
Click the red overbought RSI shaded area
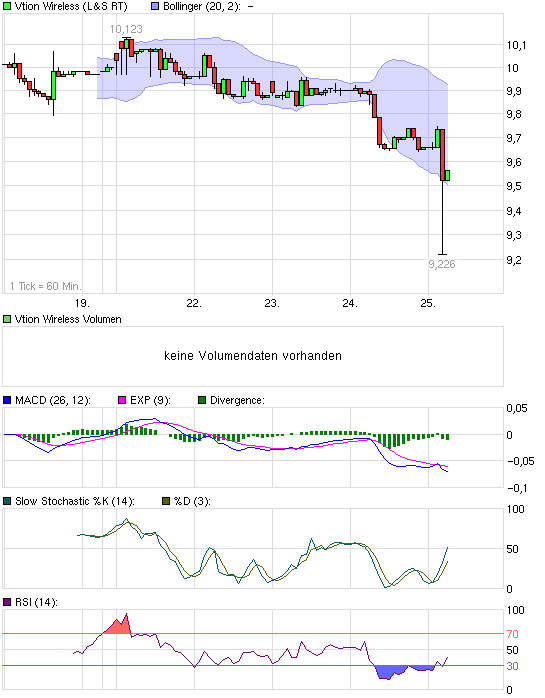(118, 627)
